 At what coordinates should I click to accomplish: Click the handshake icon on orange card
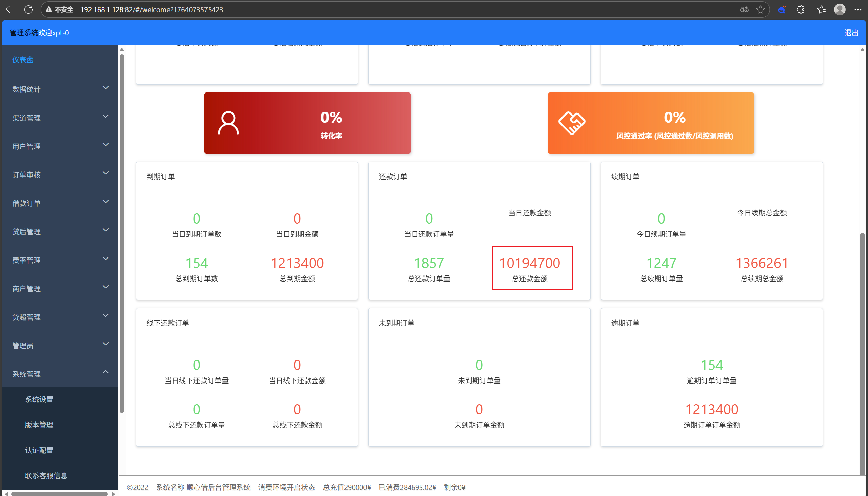(572, 123)
